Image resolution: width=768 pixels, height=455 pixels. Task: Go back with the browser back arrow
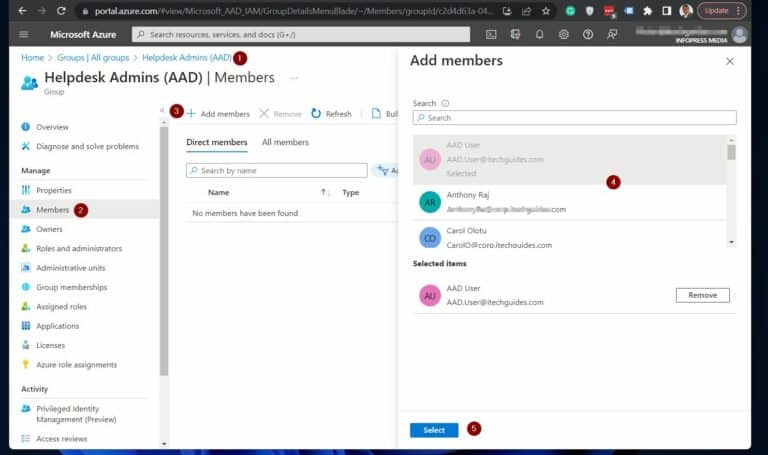point(23,11)
